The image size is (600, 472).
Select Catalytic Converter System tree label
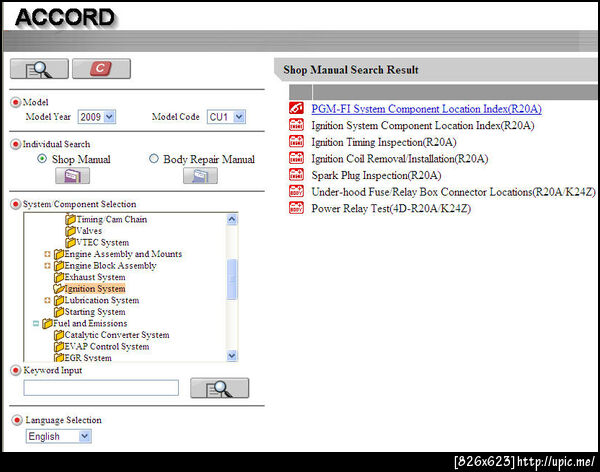(x=117, y=335)
